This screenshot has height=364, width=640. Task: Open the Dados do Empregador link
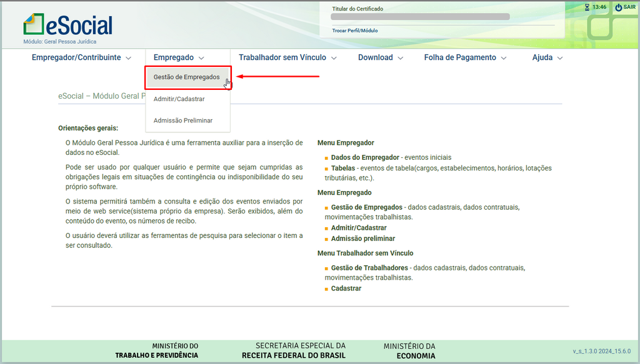pyautogui.click(x=365, y=157)
